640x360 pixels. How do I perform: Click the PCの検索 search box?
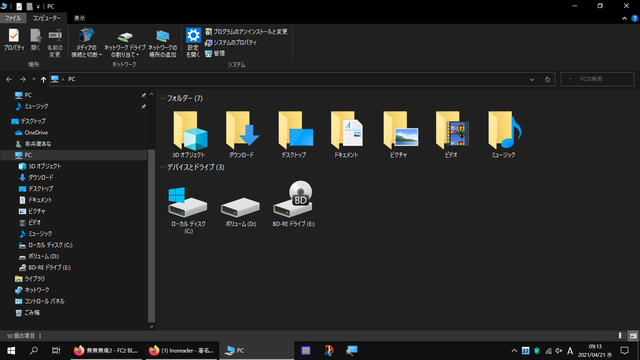coord(598,79)
